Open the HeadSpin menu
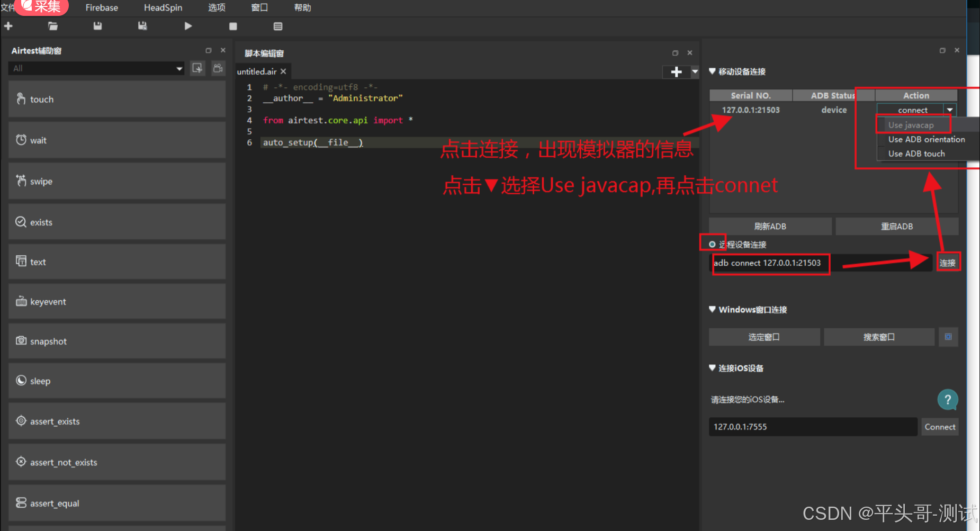This screenshot has width=980, height=531. point(163,7)
